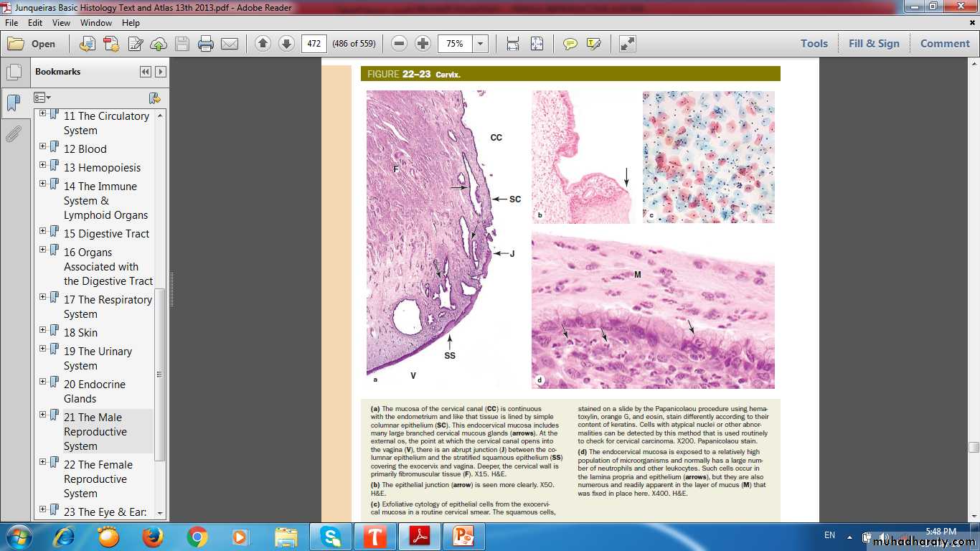Go to previous page with up arrow
Screen dimensions: 980x551
[x=263, y=44]
